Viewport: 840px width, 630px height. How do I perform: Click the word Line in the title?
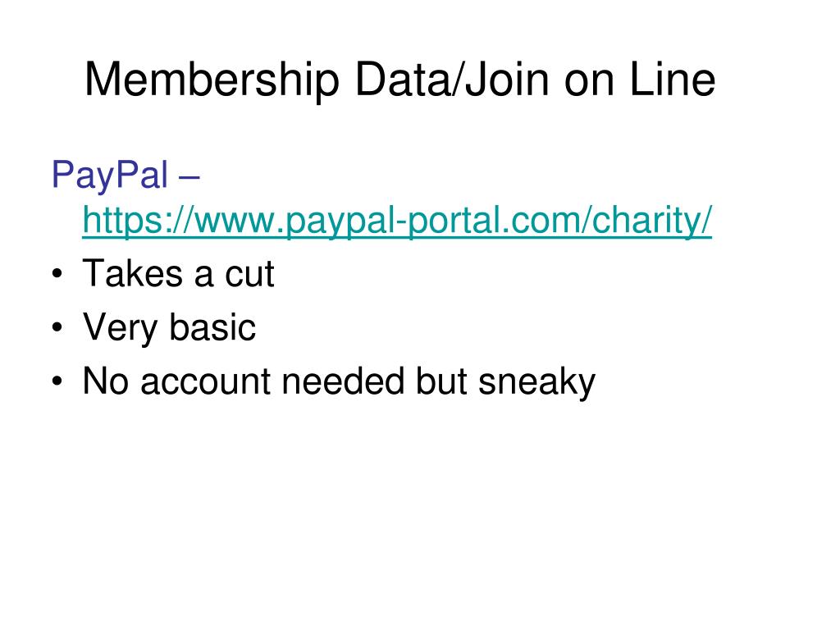pos(673,80)
